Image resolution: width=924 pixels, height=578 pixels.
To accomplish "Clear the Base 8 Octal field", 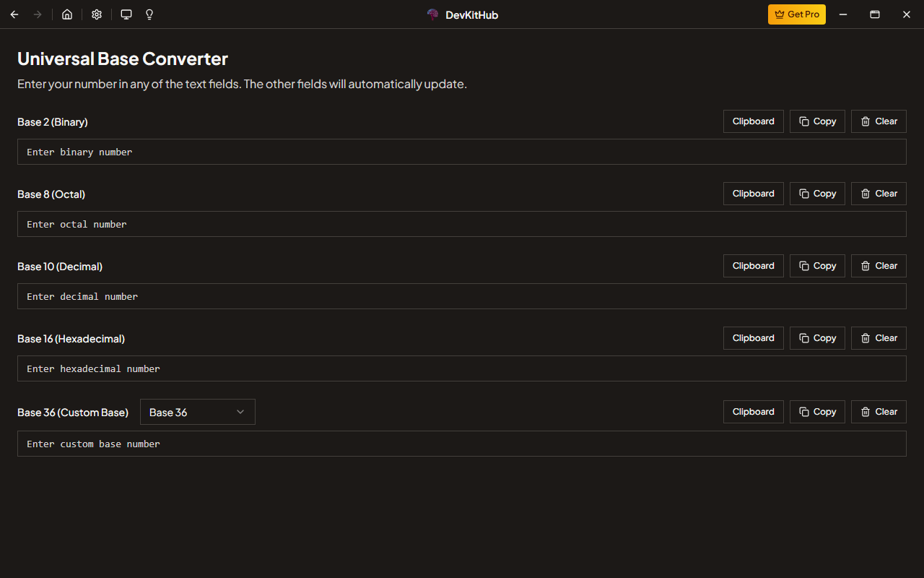I will [x=879, y=194].
